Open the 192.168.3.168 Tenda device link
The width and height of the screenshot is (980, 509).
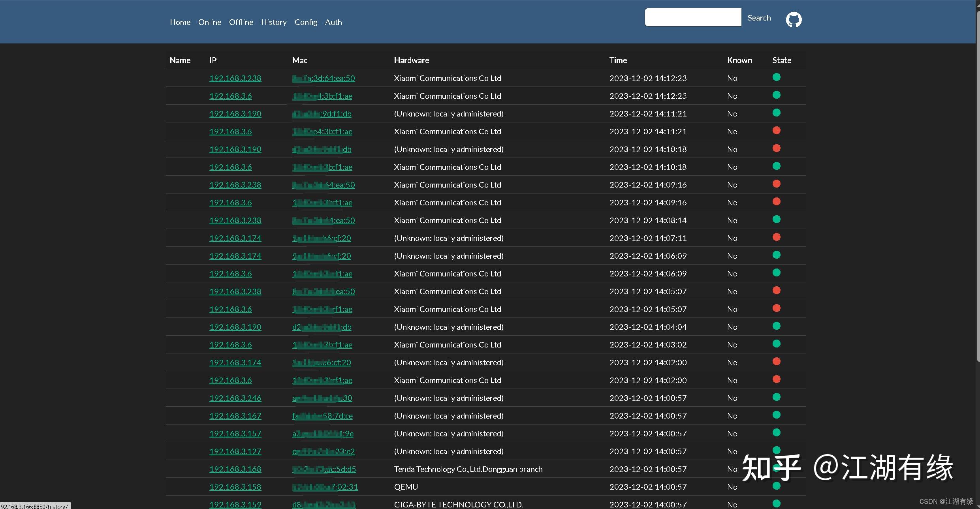235,469
